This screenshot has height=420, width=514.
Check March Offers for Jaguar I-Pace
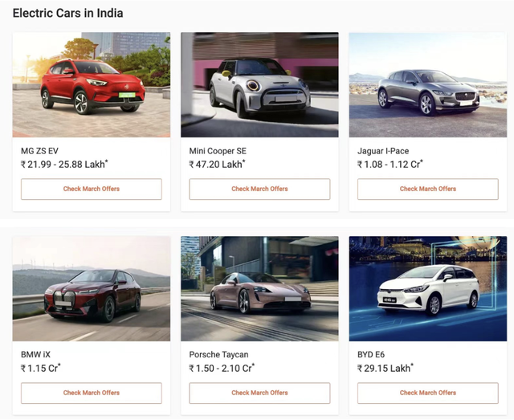(x=428, y=190)
